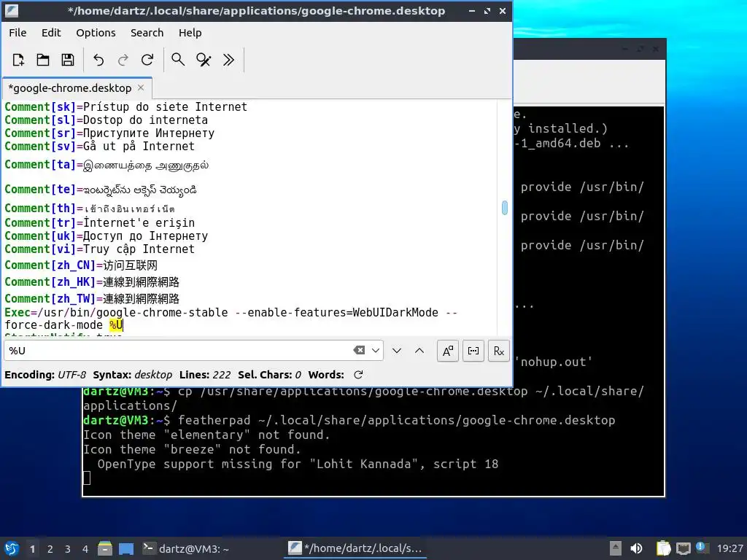Toggle Whole Word search option
This screenshot has width=747, height=560.
[x=473, y=351]
